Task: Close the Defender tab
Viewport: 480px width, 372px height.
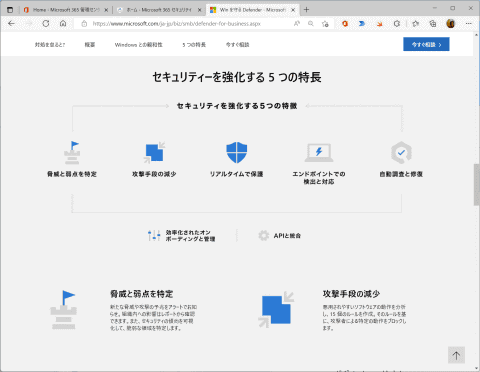Action: tap(293, 10)
